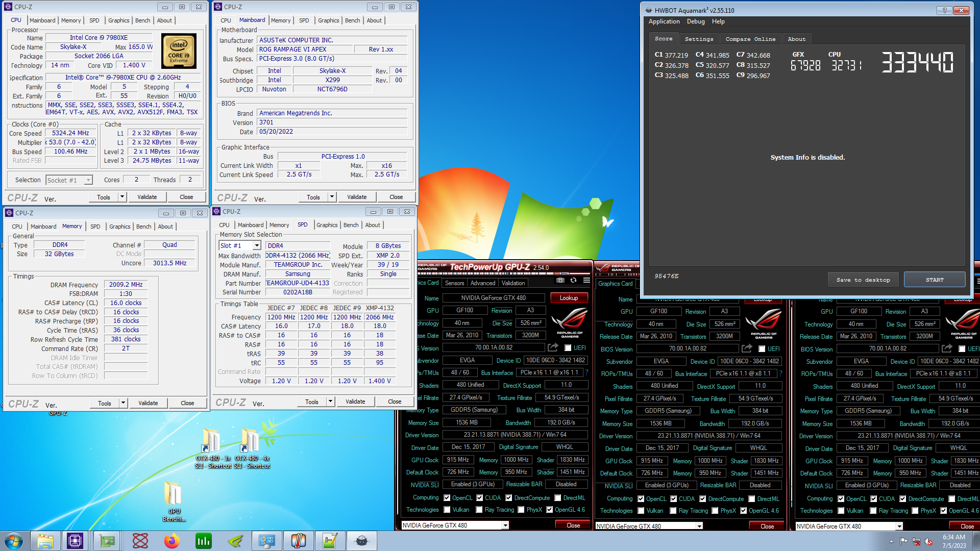This screenshot has width=980, height=551.
Task: Click the NVIDIA icon in the taskbar
Action: 235,541
